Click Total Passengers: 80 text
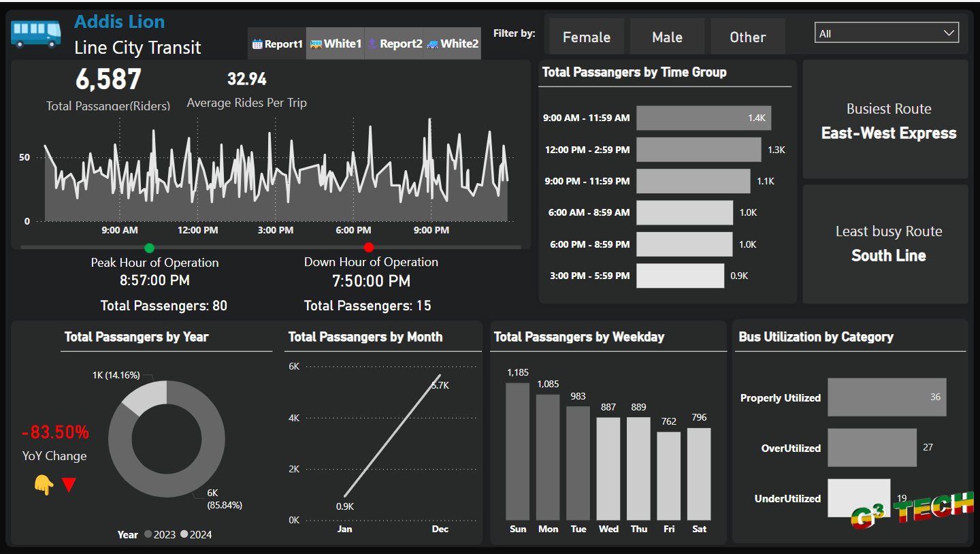980x554 pixels. (164, 306)
